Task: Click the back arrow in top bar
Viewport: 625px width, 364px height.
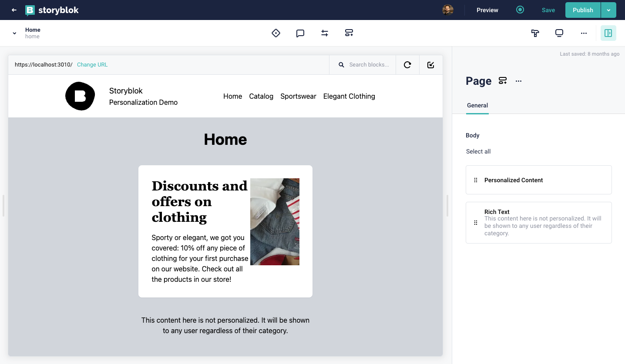Action: (x=14, y=10)
